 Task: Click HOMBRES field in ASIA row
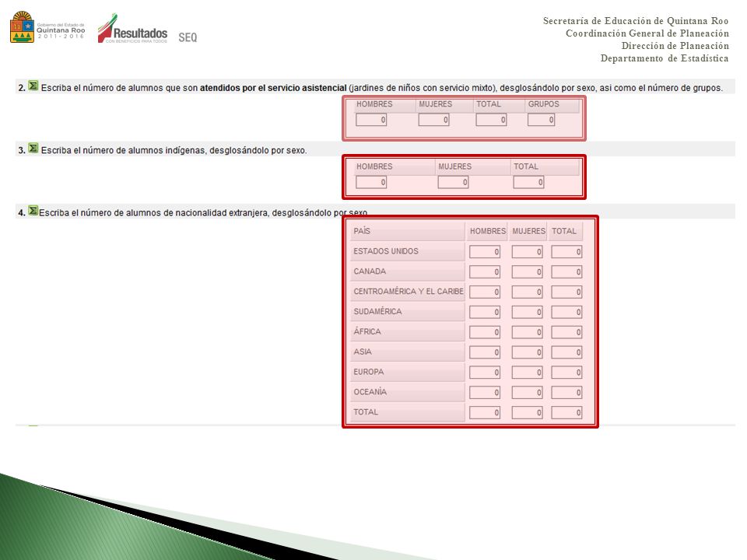pyautogui.click(x=485, y=352)
